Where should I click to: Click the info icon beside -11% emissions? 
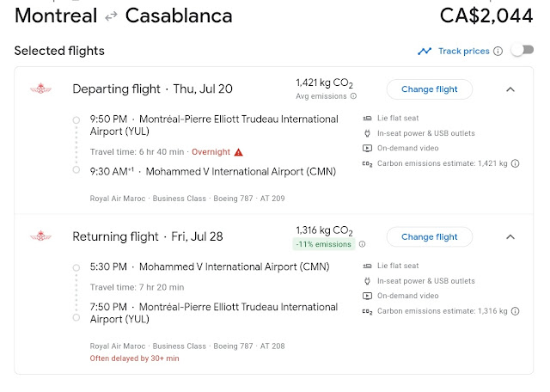click(x=362, y=244)
